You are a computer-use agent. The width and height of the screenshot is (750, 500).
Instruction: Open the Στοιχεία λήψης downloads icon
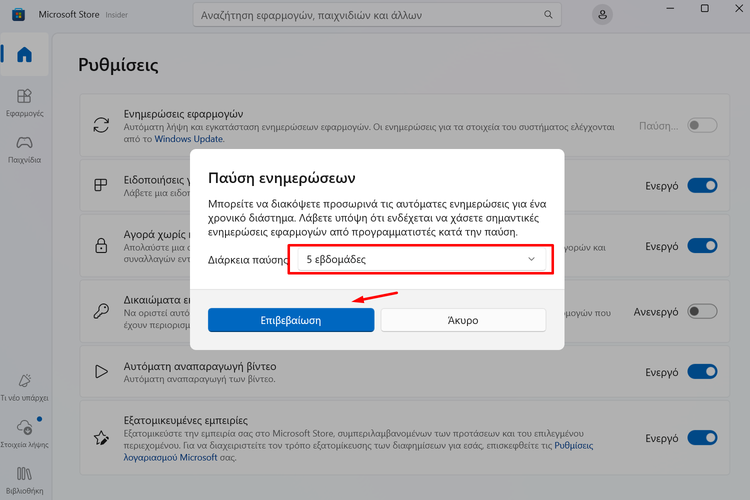24,427
